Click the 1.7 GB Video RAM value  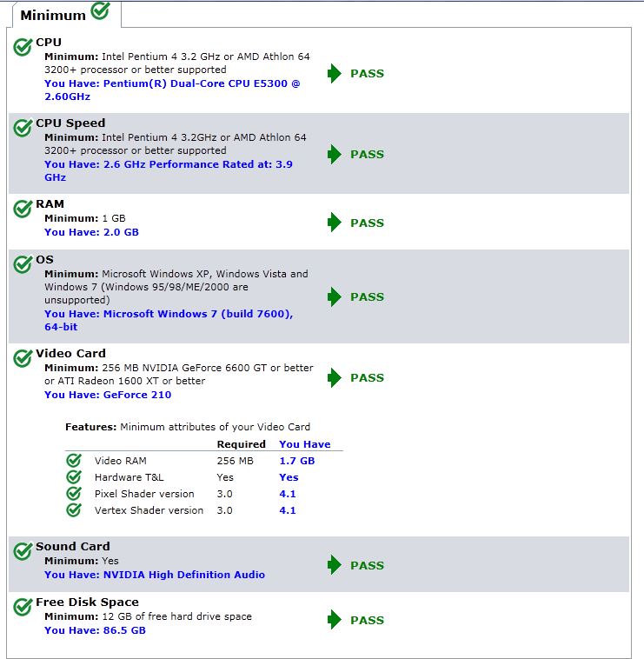[x=296, y=461]
